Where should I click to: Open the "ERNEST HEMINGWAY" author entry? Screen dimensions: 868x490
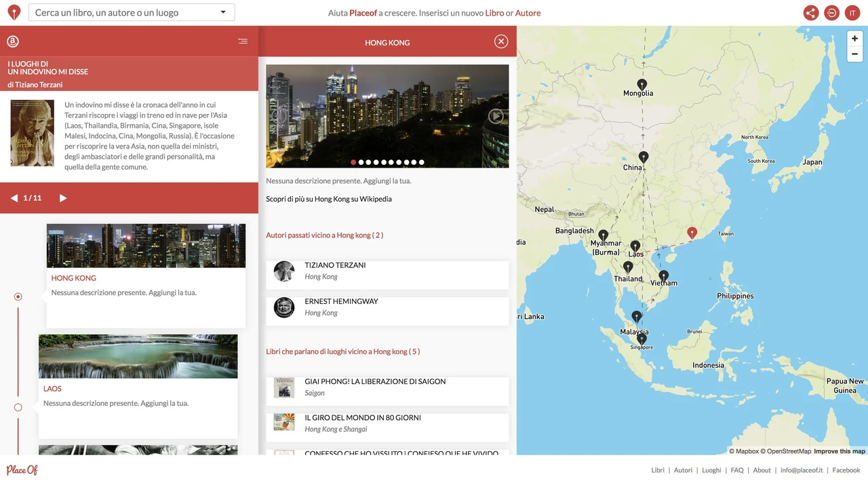[387, 311]
